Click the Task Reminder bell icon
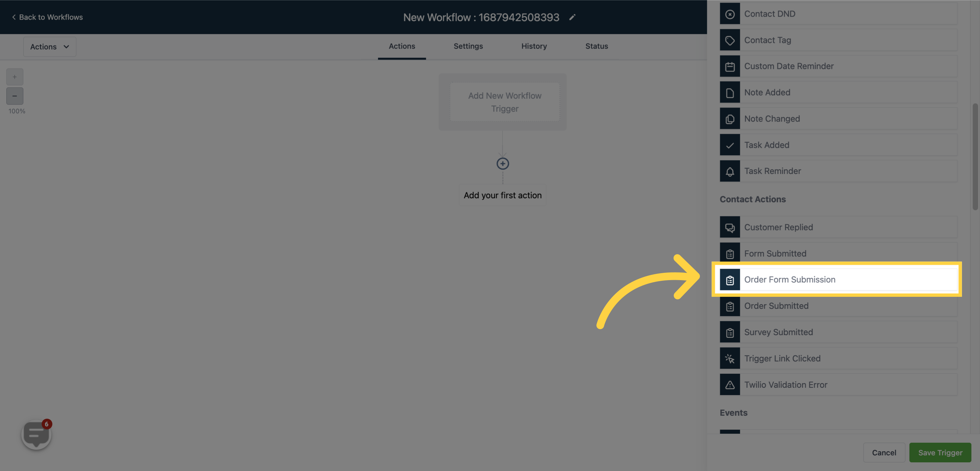The height and width of the screenshot is (471, 980). [729, 171]
